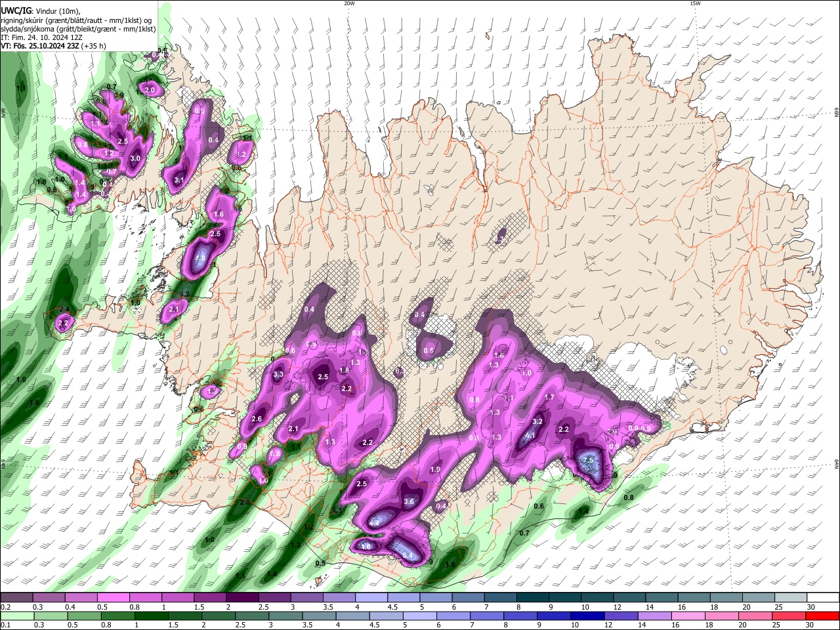Select the dark blue '10' swatch in the rain legend
This screenshot has width=840, height=630.
(586, 616)
